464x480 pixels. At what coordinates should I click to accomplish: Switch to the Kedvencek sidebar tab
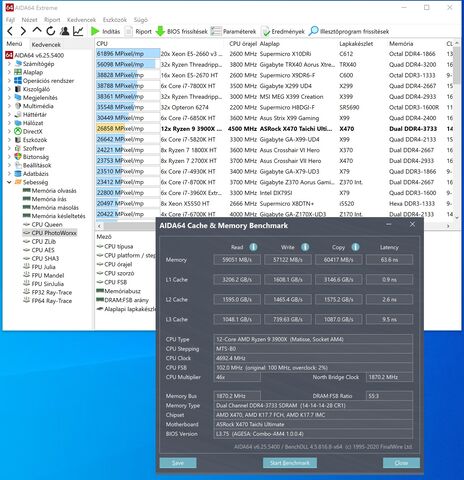click(x=46, y=44)
